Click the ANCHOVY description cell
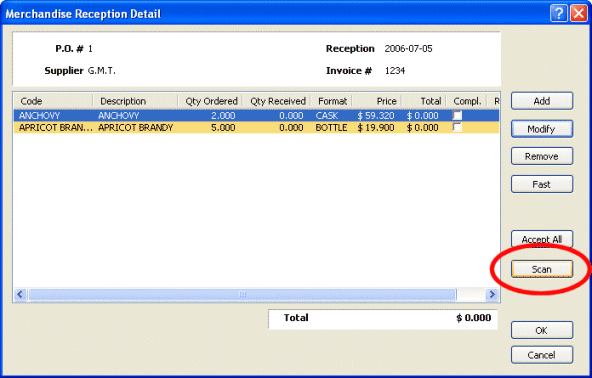The height and width of the screenshot is (378, 592). tap(119, 116)
